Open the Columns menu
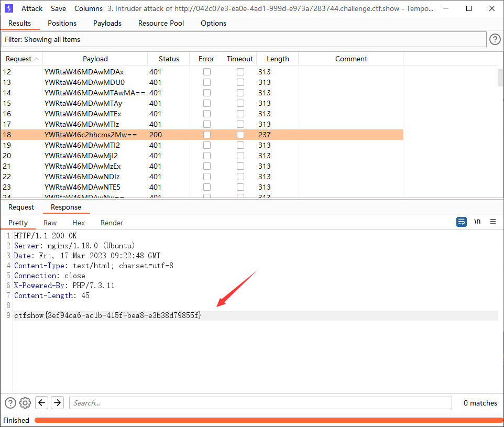The height and width of the screenshot is (427, 504). click(x=89, y=9)
